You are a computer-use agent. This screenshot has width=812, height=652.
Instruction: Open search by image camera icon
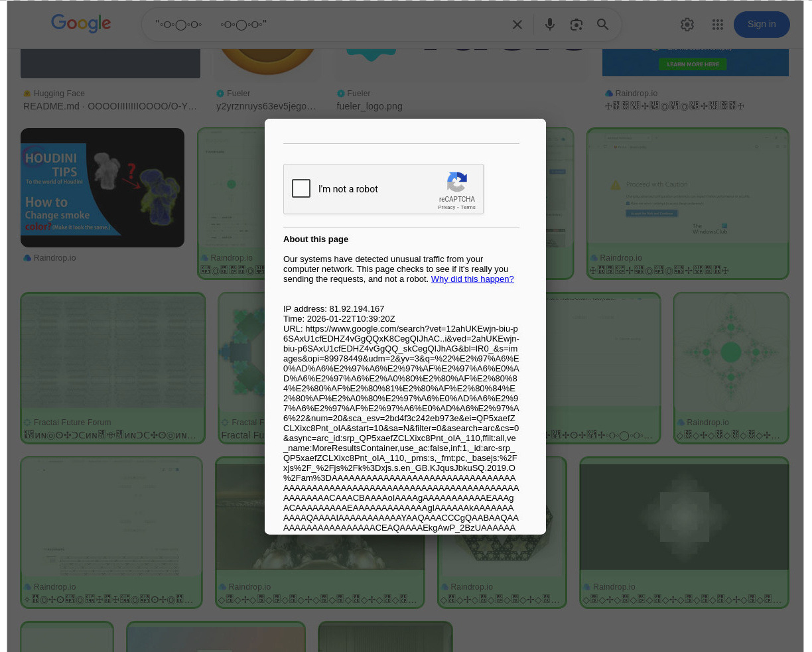[x=576, y=25]
